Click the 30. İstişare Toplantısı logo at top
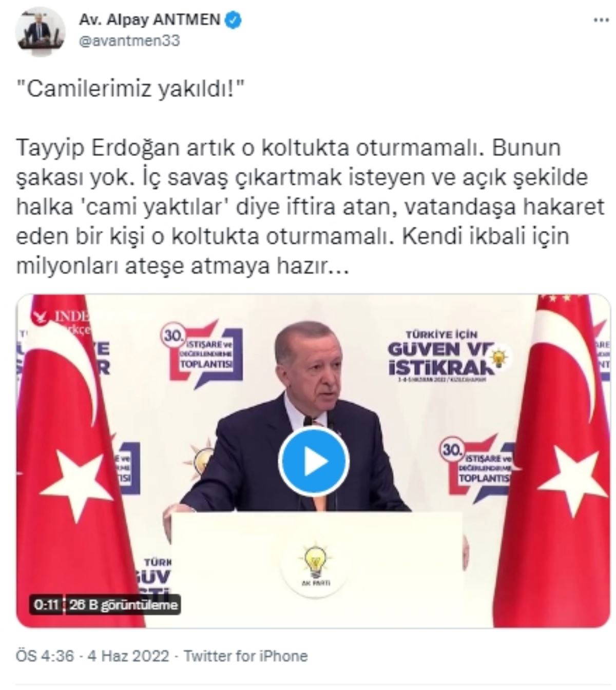This screenshot has width=616, height=690. click(201, 354)
